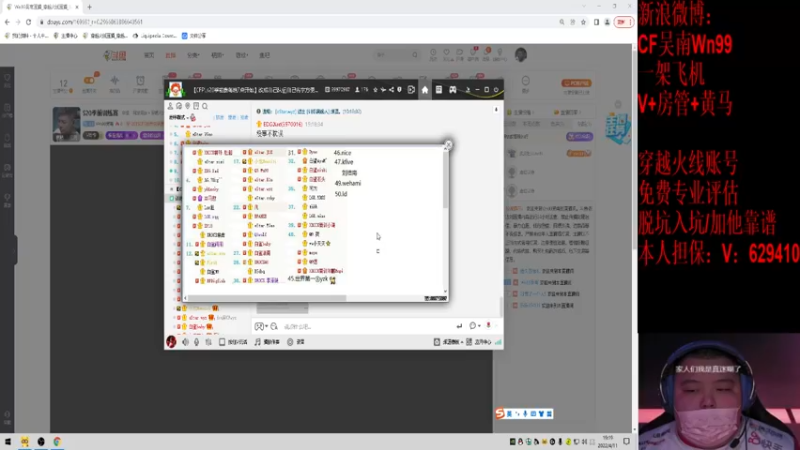Click the exit channel icon in YY title bar
Viewport: 800px width, 450px height.
tap(411, 90)
